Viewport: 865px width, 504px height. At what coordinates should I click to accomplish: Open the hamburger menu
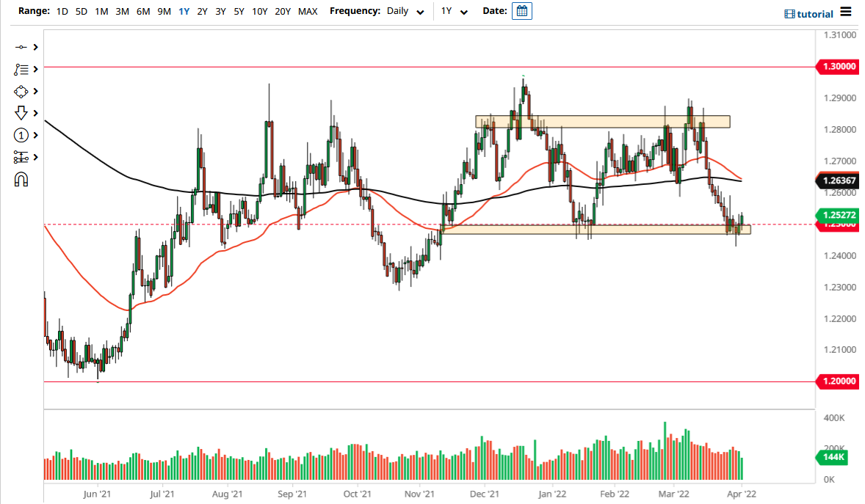point(846,13)
